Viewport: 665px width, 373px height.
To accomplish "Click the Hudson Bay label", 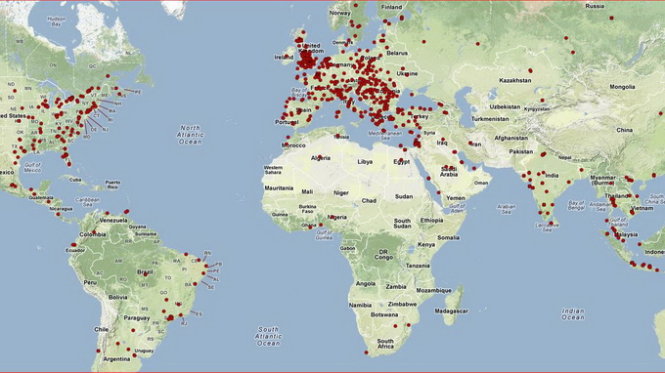I will pos(57,22).
